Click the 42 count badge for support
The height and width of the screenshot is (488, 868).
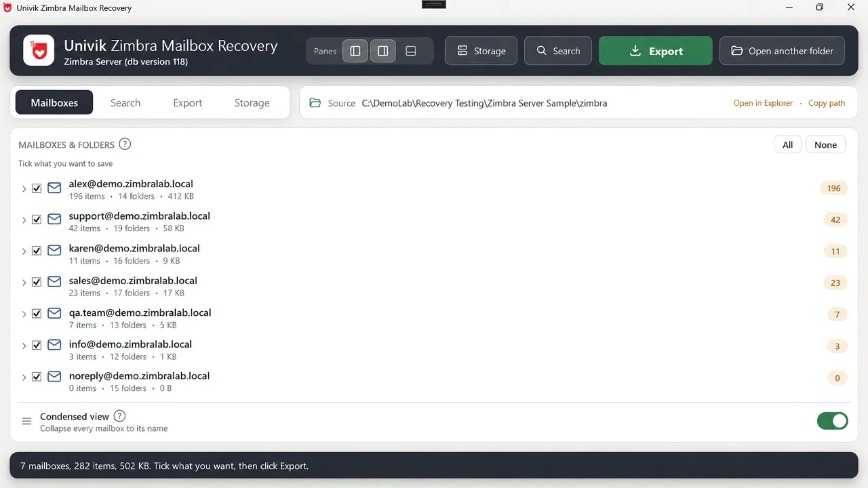835,220
